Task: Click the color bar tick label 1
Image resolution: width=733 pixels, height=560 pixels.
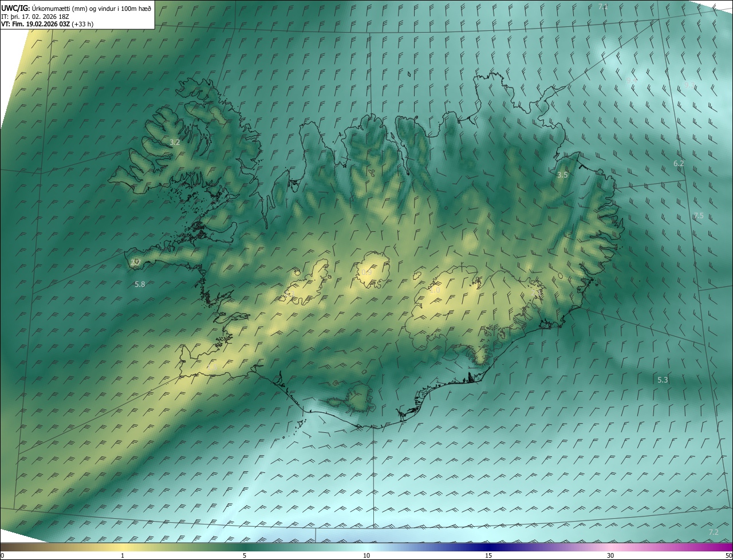Action: (x=123, y=555)
